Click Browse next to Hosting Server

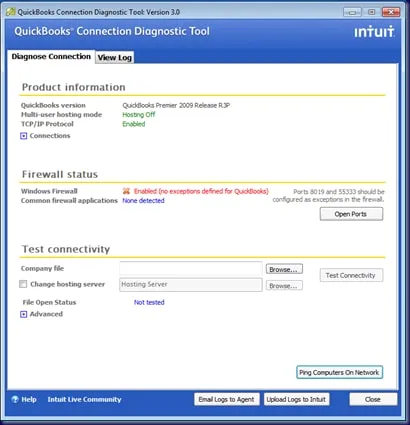(x=284, y=286)
